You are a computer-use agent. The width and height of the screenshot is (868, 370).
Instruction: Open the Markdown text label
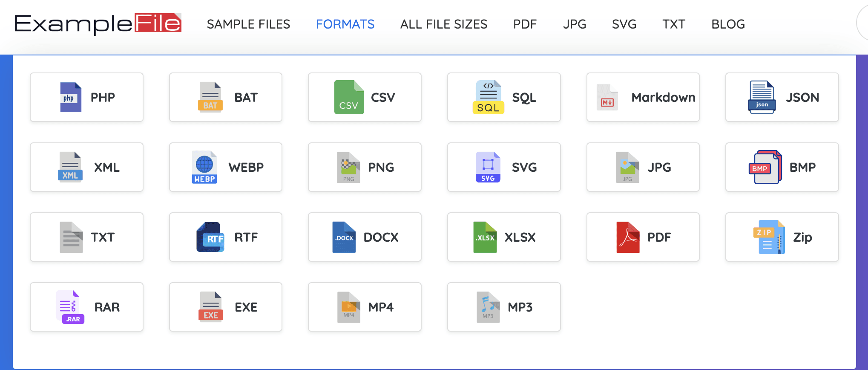[x=663, y=97]
